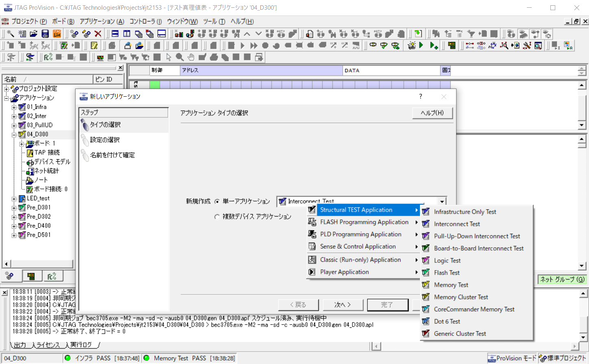Click the 標準プロジェクト status bar entry

(563, 358)
